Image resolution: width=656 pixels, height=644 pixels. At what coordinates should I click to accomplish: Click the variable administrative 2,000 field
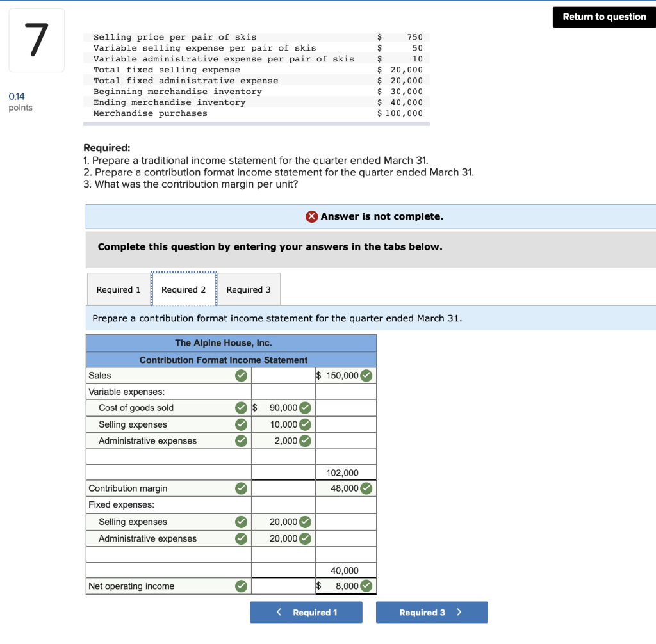coord(283,441)
